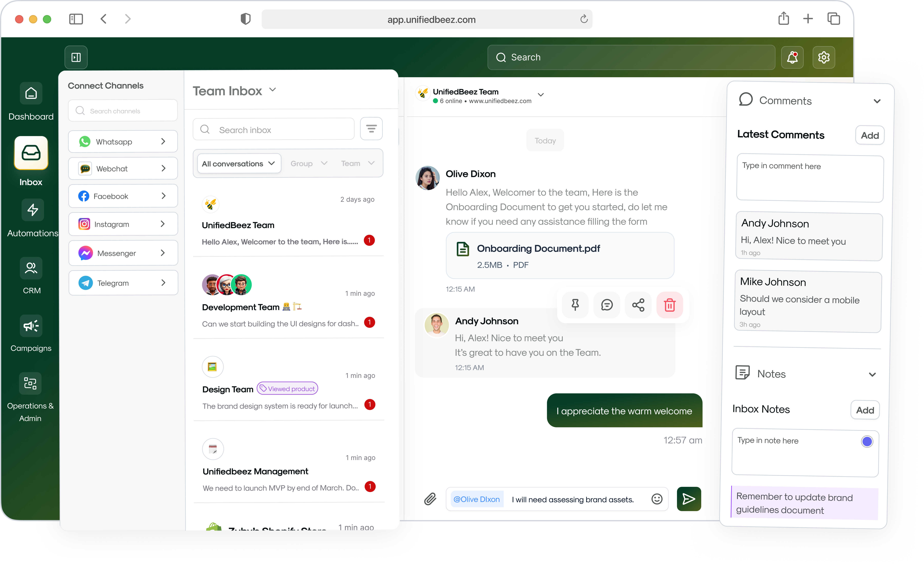Open the brand guidelines note
Viewport: 924px width, 565px height.
click(804, 503)
